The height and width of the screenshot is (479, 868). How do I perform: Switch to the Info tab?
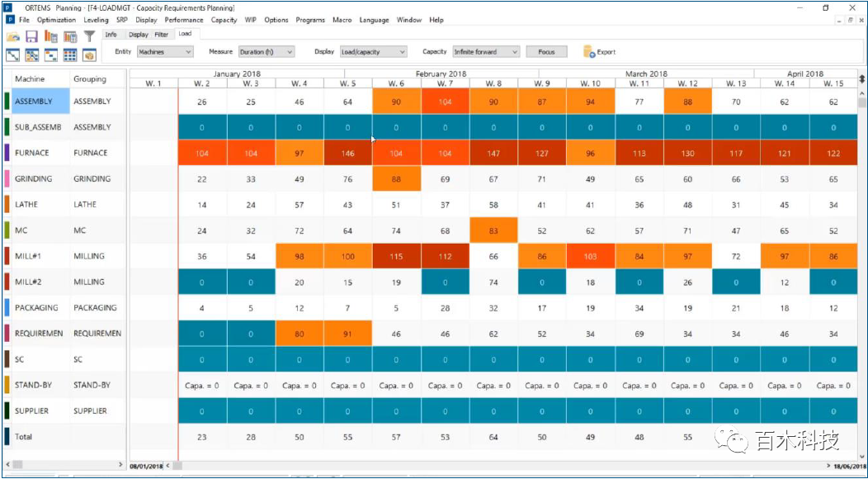point(111,35)
